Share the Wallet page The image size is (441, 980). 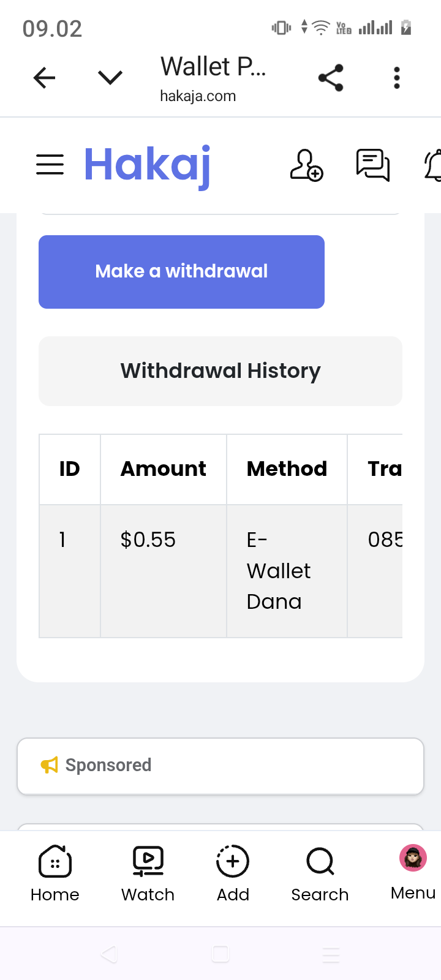coord(331,78)
